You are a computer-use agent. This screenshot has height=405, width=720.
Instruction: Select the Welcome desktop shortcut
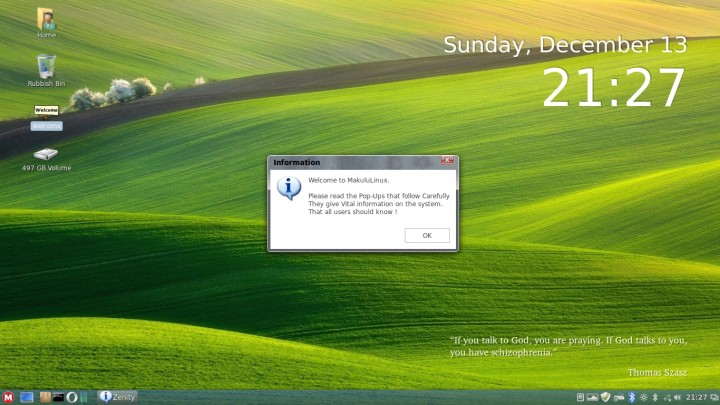[x=46, y=118]
